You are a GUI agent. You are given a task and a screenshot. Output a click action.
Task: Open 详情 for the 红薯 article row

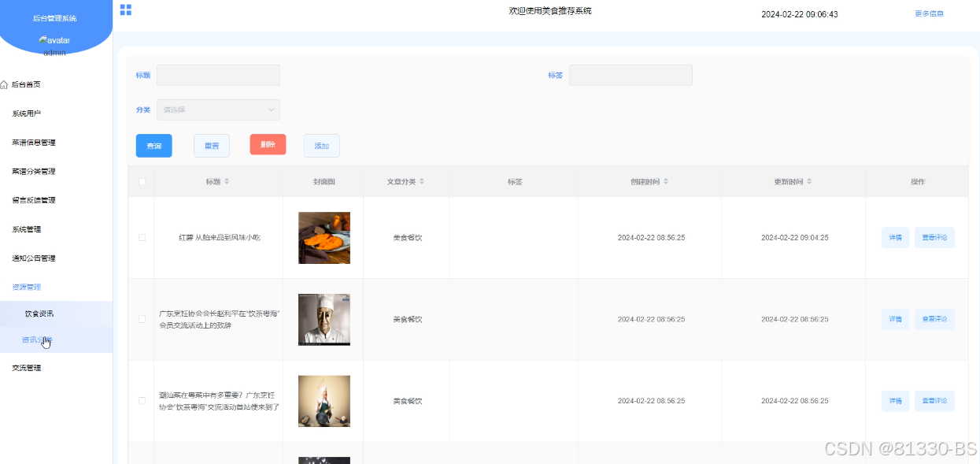pos(895,237)
